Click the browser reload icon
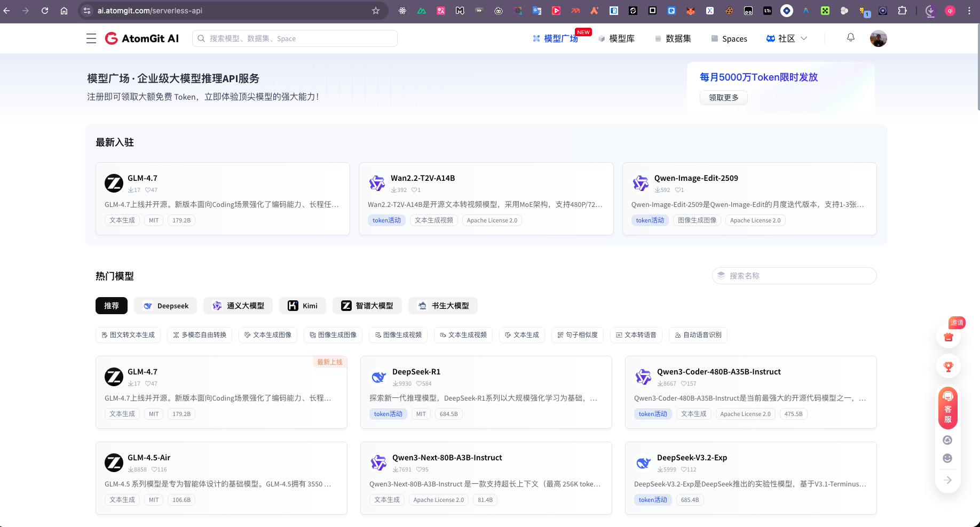This screenshot has height=527, width=980. pyautogui.click(x=45, y=11)
